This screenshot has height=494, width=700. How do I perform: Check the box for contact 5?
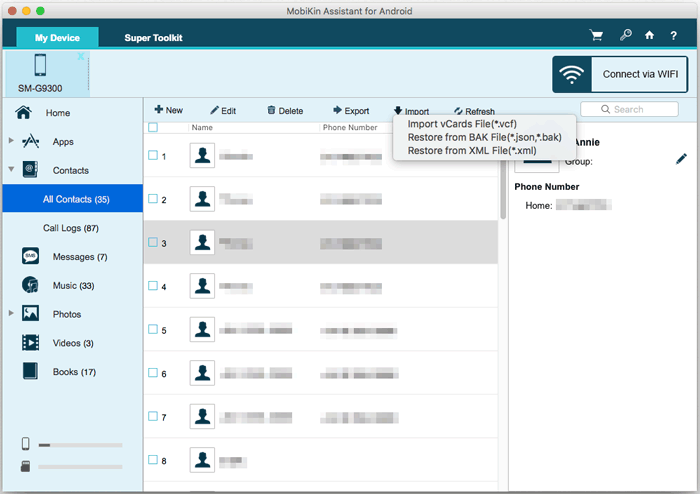click(153, 329)
